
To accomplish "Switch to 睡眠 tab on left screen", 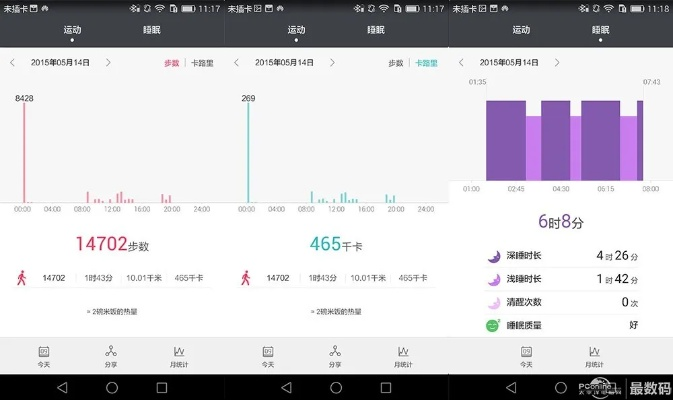I will tap(151, 31).
